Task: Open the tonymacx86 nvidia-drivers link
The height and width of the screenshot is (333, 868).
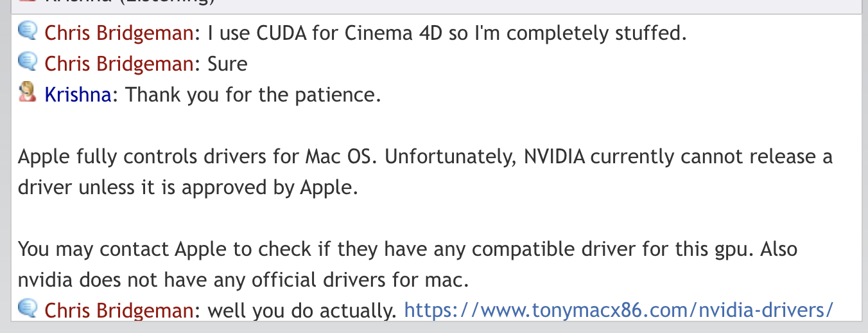Action: [618, 310]
